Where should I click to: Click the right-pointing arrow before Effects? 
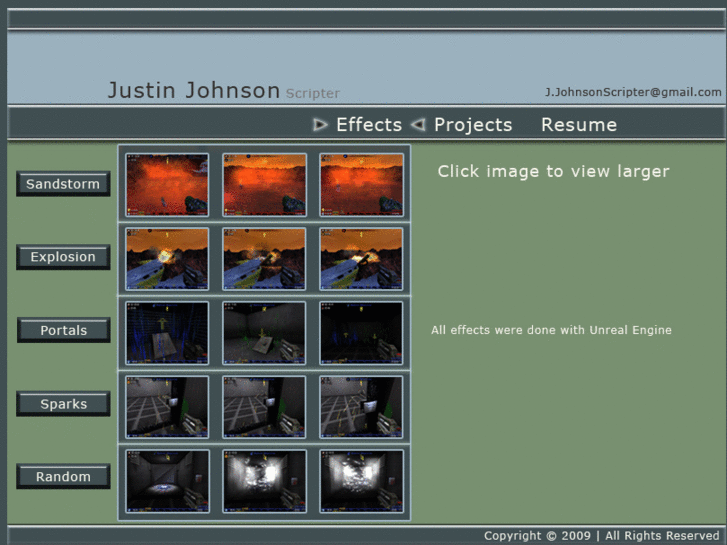click(320, 125)
